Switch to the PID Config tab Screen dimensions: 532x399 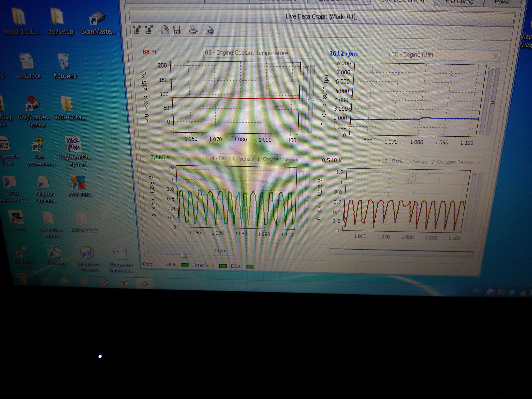point(459,2)
